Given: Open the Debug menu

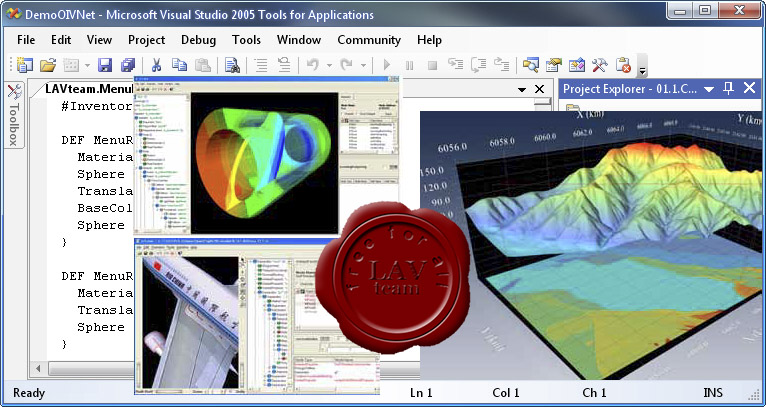Looking at the screenshot, I should [198, 40].
